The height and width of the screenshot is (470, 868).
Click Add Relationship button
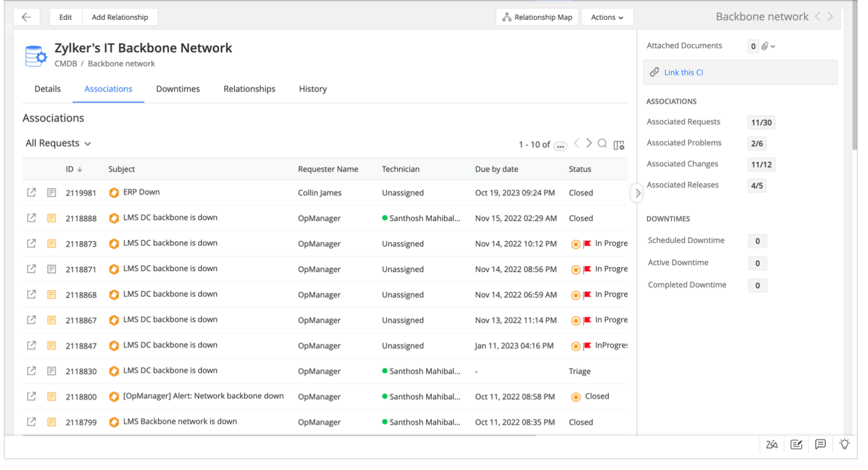(120, 17)
